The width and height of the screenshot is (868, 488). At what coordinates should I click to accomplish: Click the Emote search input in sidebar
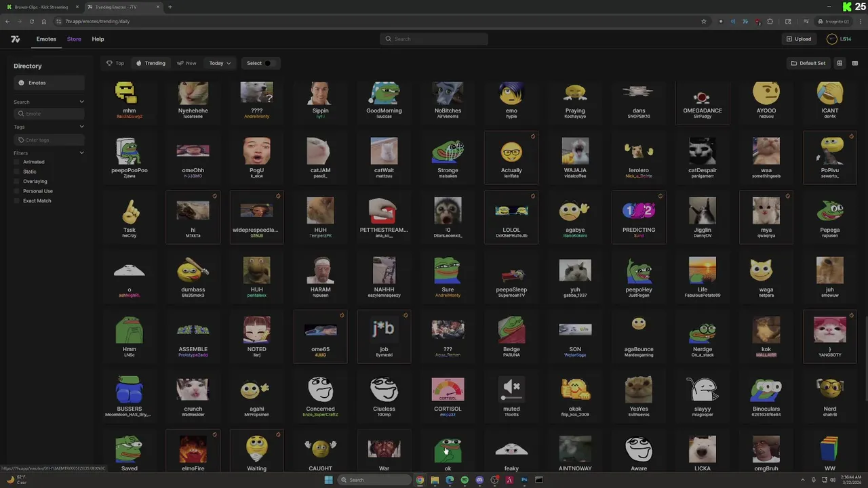[49, 114]
